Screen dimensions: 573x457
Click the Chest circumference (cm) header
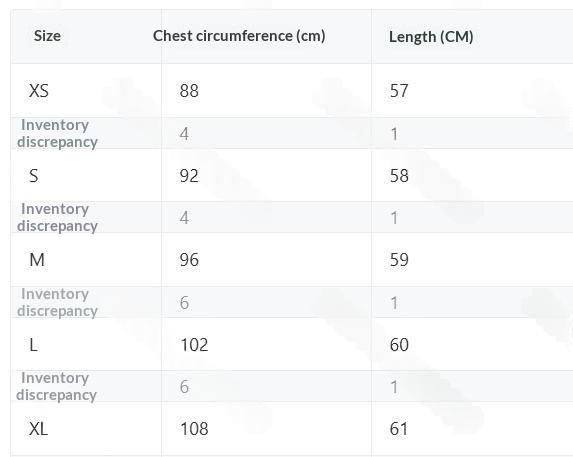[239, 36]
